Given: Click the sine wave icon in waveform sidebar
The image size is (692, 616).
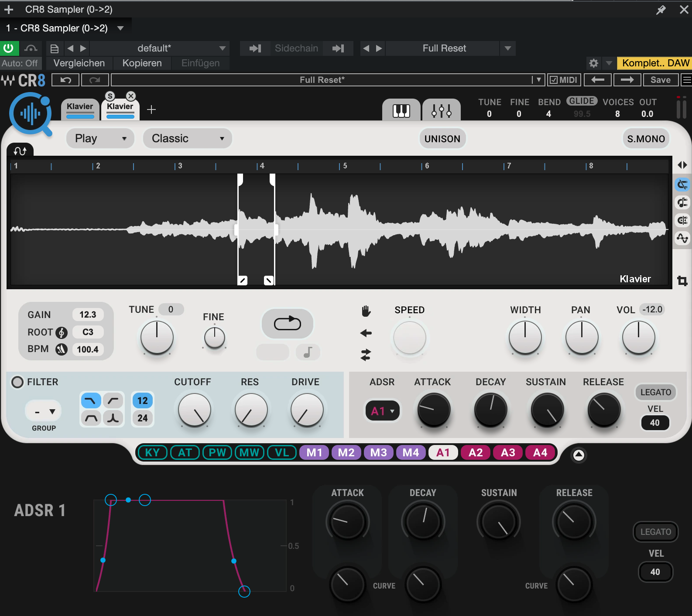Looking at the screenshot, I should pos(682,238).
